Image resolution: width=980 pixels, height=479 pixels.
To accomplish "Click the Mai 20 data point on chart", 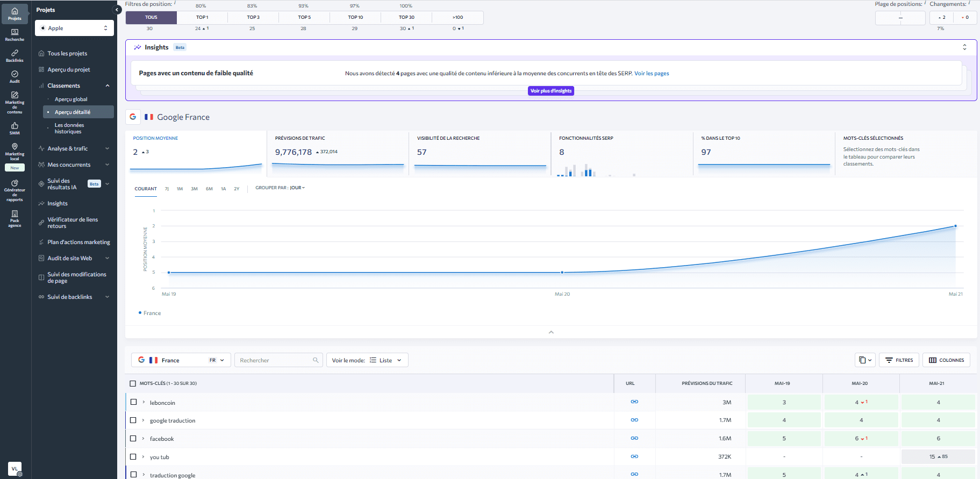I will coord(562,273).
